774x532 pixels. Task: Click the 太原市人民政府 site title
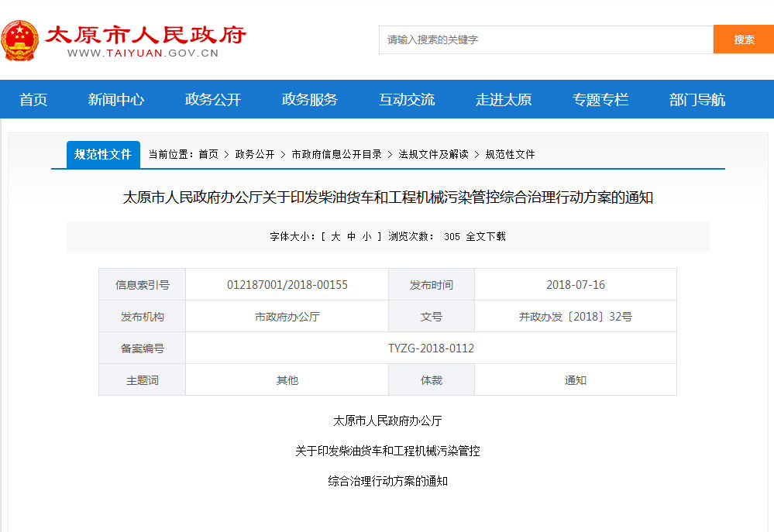click(145, 36)
